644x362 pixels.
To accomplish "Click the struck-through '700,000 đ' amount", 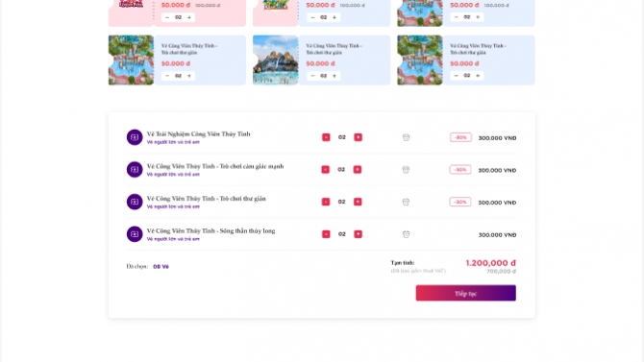I will 502,272.
